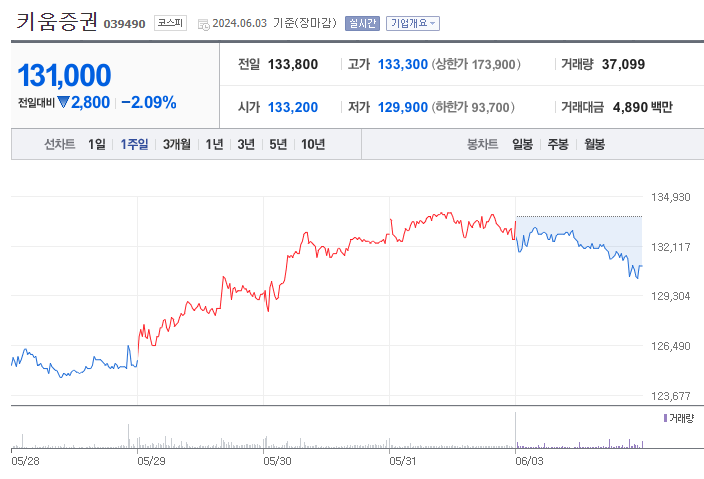The image size is (704, 479).
Task: Open the 기업개요 dropdown
Action: pyautogui.click(x=413, y=23)
